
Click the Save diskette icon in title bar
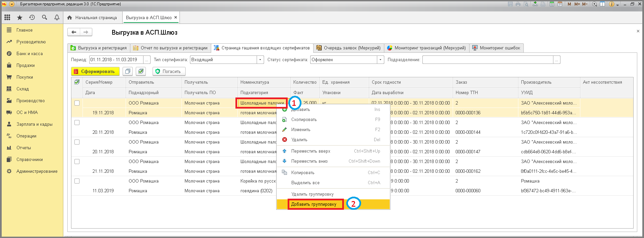coord(510,4)
